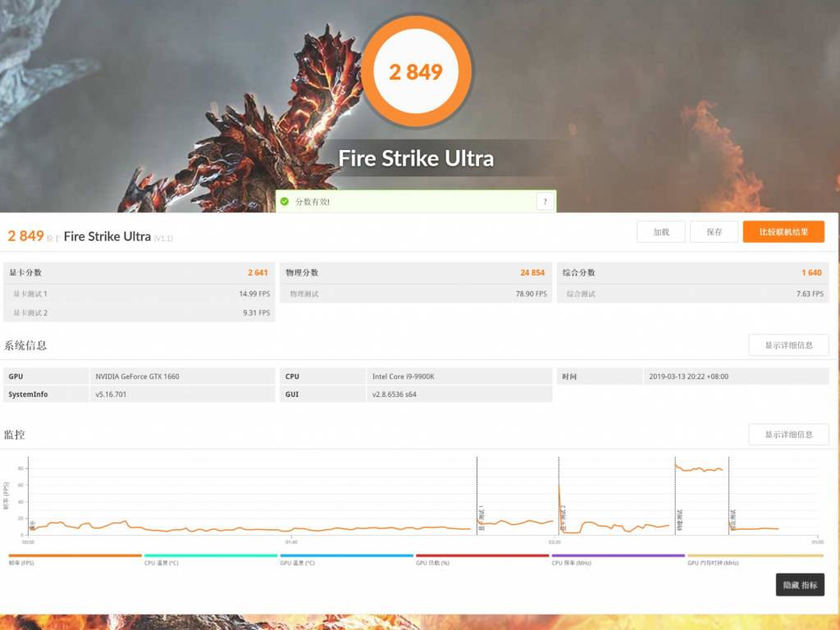Toggle the orange 帧率 (FPS) legend bar

75,555
